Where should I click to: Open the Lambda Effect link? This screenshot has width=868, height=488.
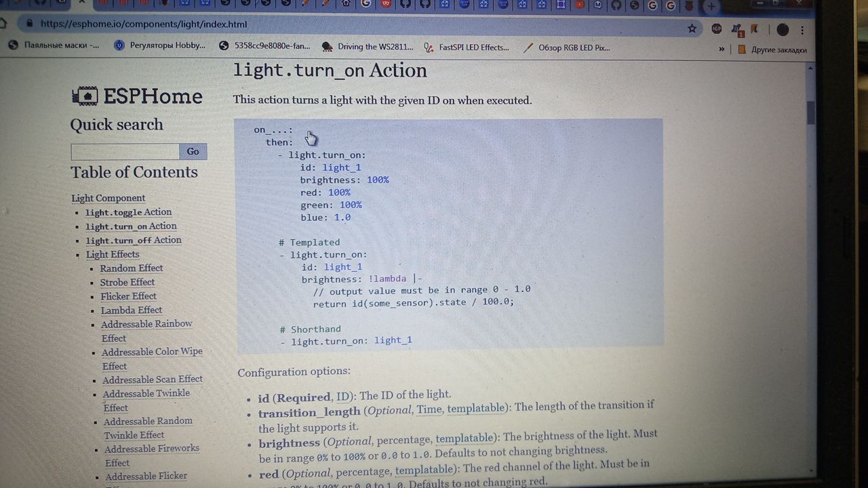(x=132, y=310)
